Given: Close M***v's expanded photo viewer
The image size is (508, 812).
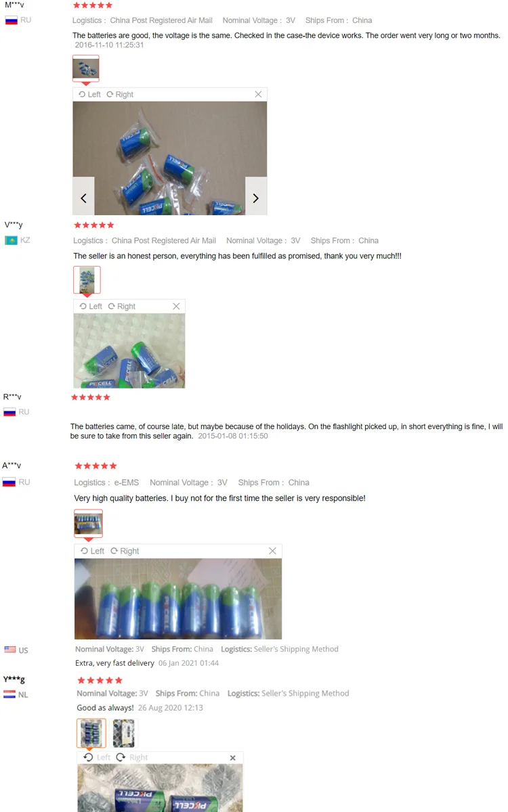Looking at the screenshot, I should [258, 95].
